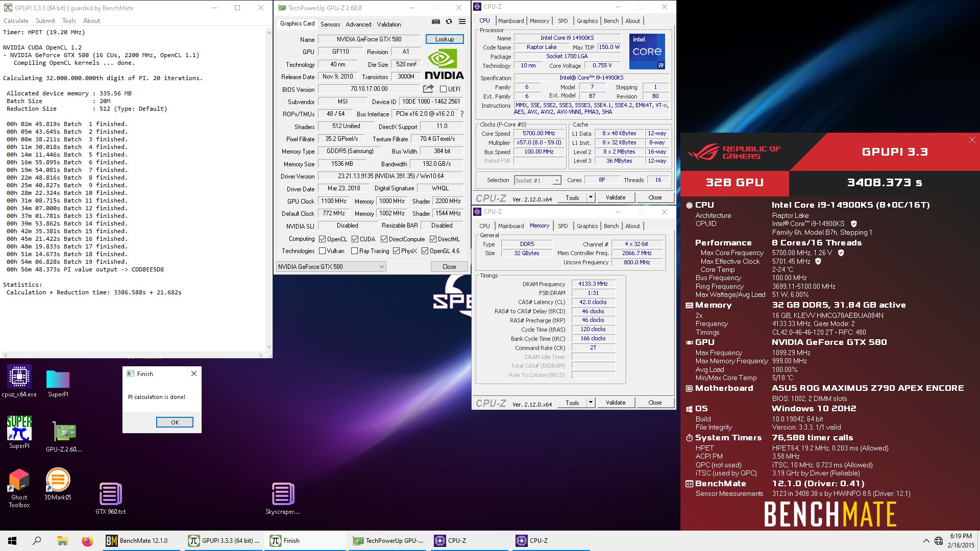Switch to TechPowerUp GPU-Z taskbar item
This screenshot has width=980, height=551.
(x=388, y=541)
